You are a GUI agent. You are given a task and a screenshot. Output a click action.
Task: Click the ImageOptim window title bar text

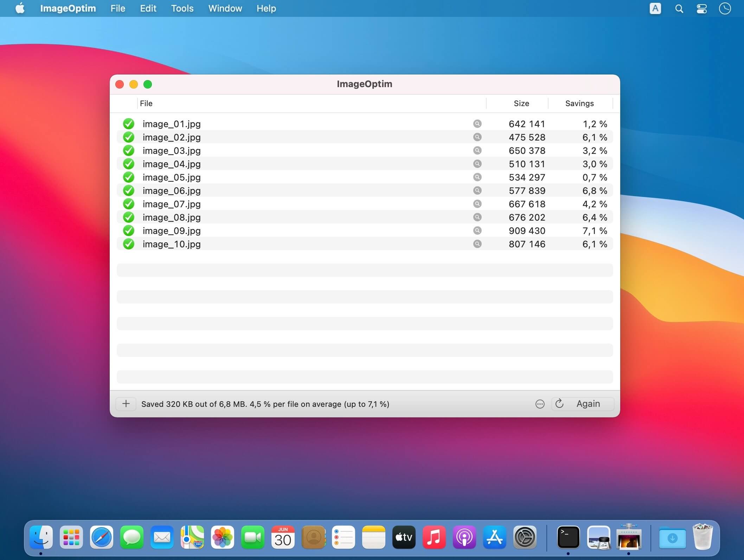pyautogui.click(x=364, y=84)
